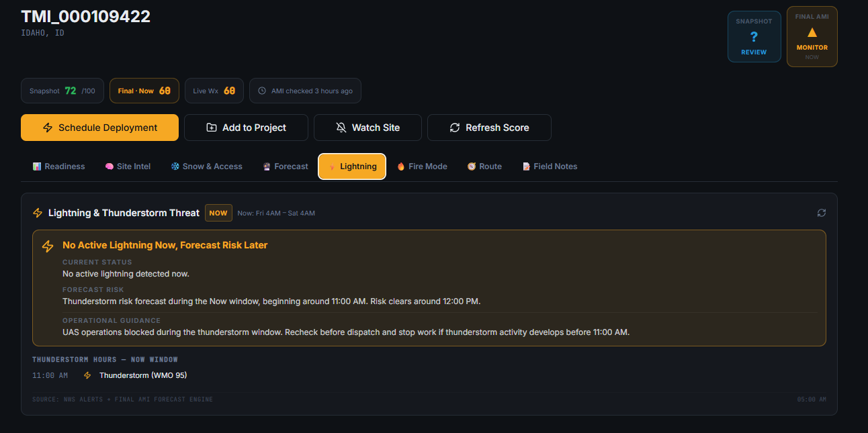Click the Snapshot 72/100 score chip

click(62, 91)
